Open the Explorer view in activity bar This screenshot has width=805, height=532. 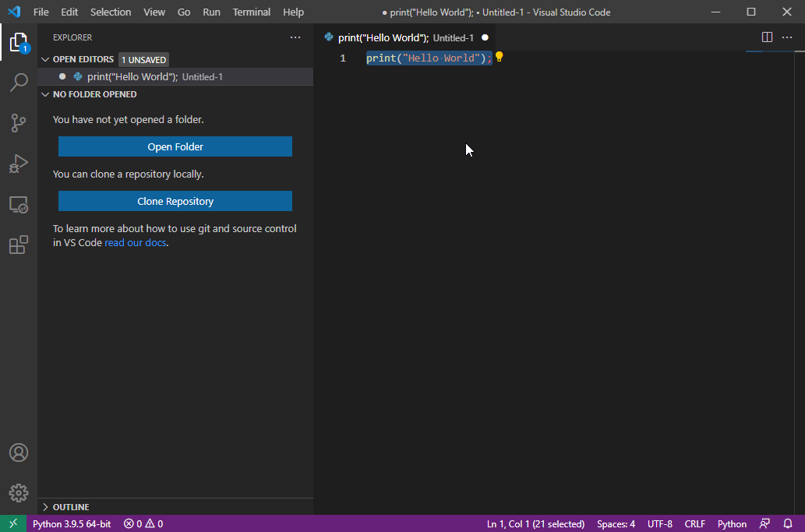(19, 42)
